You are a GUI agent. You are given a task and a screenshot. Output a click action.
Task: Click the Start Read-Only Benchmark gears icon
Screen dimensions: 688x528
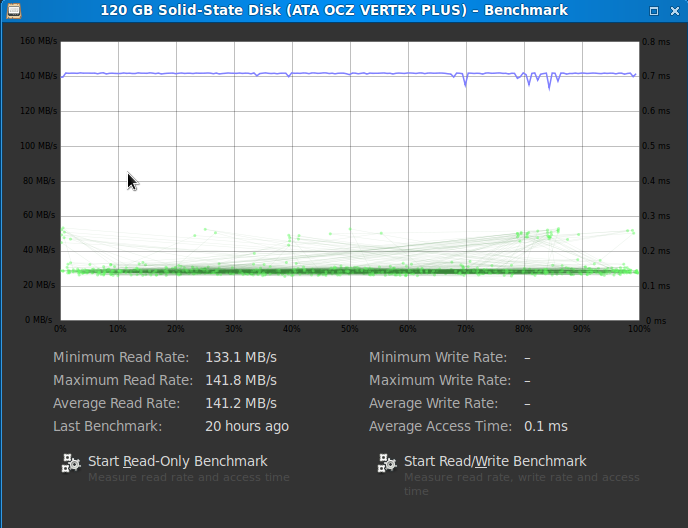tap(71, 463)
